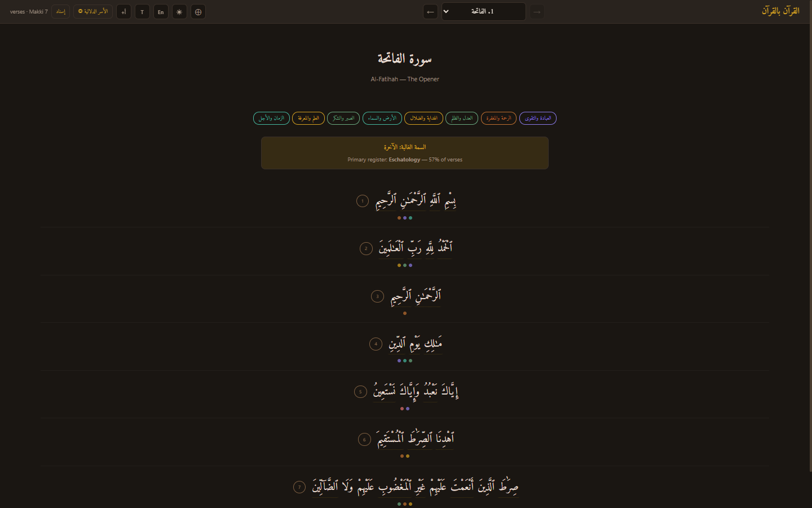812x508 pixels.
Task: Toggle the الأسر الدلالية semantic families button
Action: 92,11
